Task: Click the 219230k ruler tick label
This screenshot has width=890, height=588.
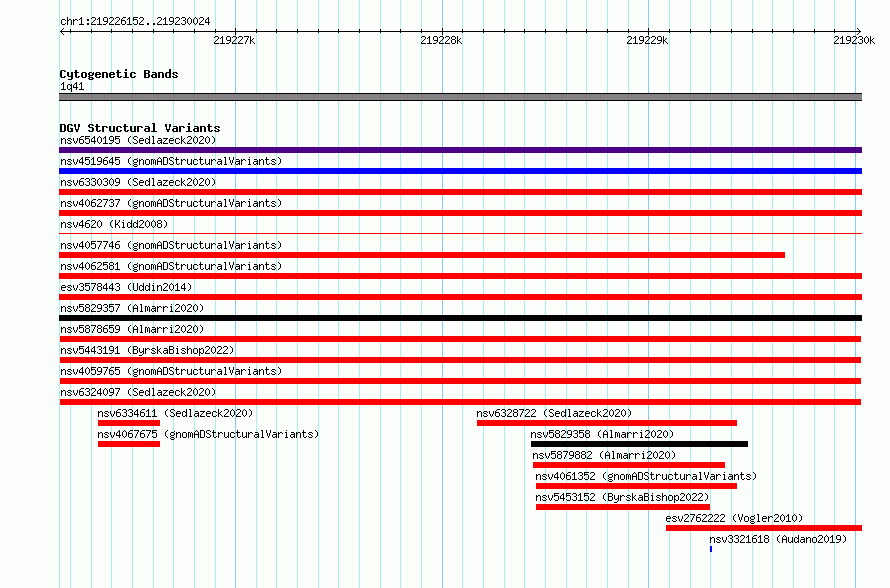Action: 854,40
